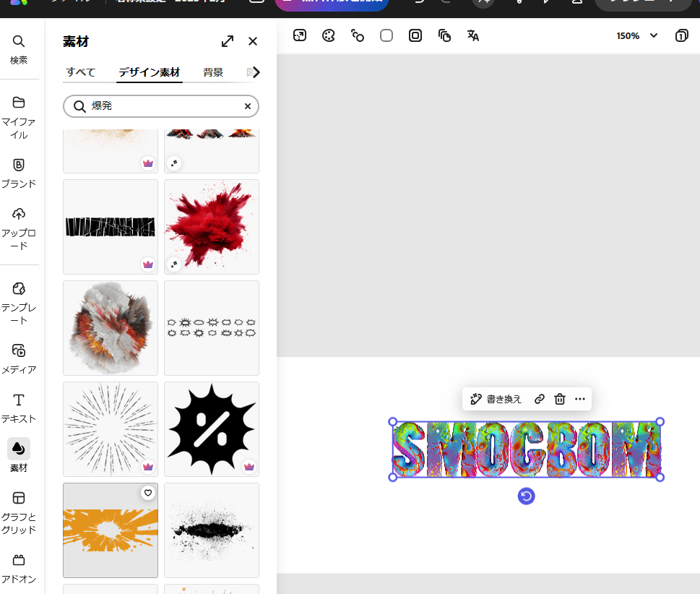
Task: Open the color theme palette icon
Action: pos(329,35)
